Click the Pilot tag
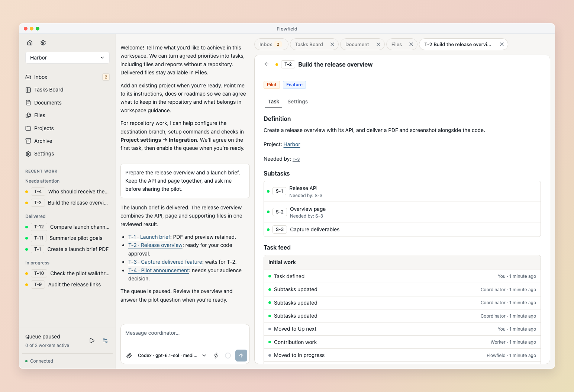The width and height of the screenshot is (574, 392). 272,85
